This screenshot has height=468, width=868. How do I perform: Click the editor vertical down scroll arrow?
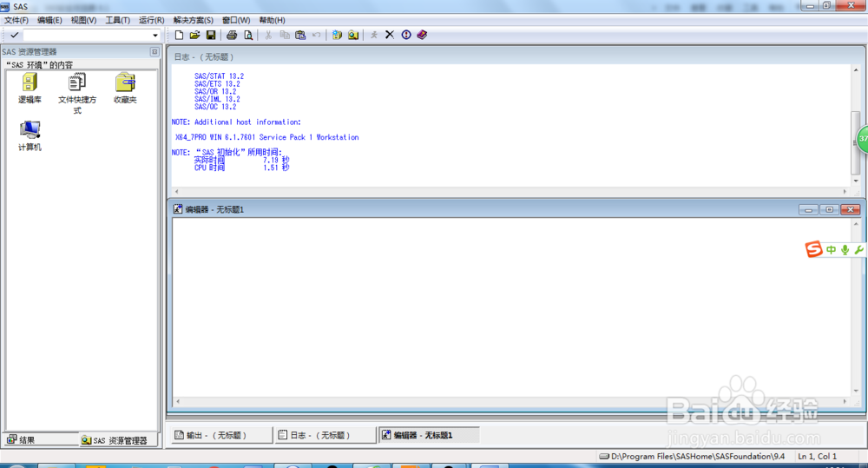tap(856, 391)
